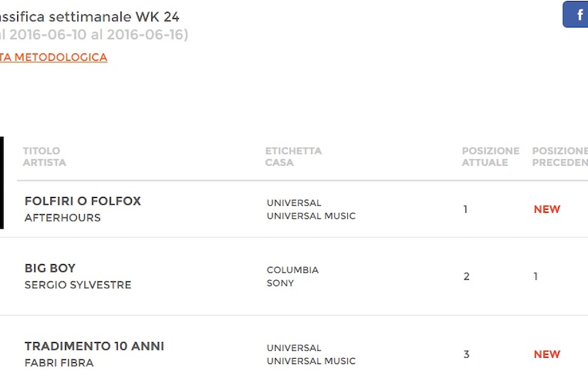Select the Sergio Sylvestre artist name
The image size is (588, 392).
[78, 285]
